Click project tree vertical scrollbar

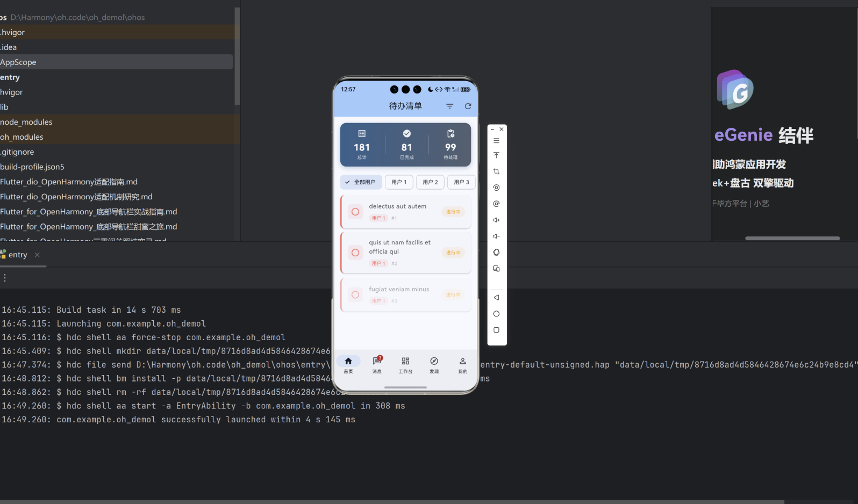tap(237, 56)
